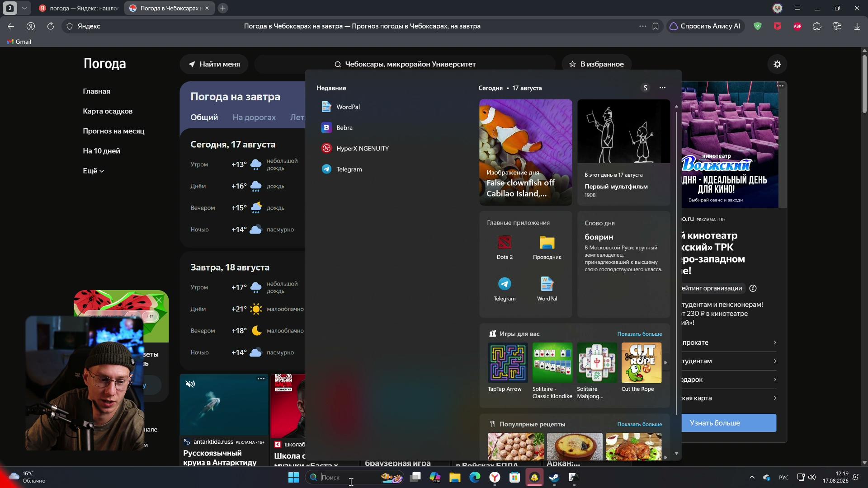
Task: Open the browser extensions puzzle icon
Action: pos(817,26)
